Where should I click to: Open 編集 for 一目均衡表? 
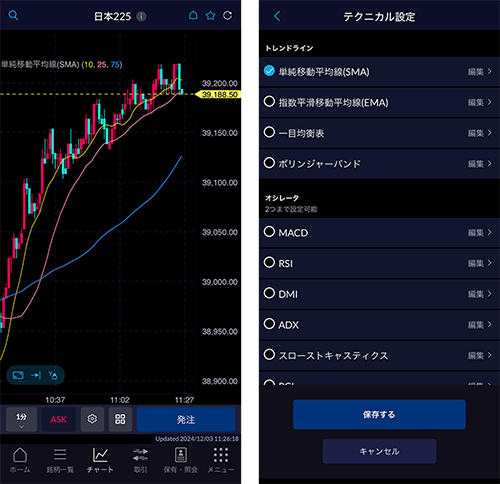coord(480,133)
